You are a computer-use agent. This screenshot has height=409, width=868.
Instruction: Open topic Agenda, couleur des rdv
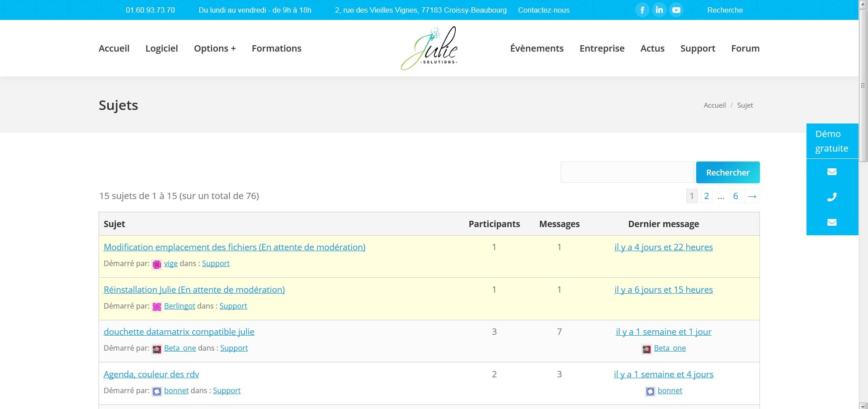(x=151, y=374)
